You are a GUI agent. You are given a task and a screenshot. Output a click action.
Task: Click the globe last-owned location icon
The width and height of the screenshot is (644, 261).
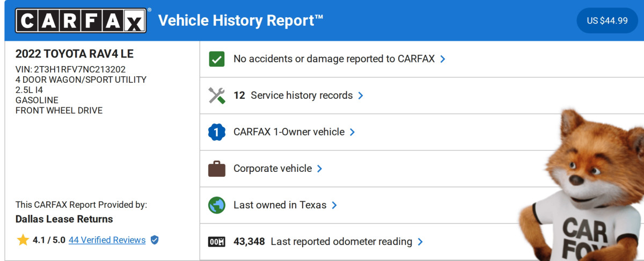[x=216, y=205]
